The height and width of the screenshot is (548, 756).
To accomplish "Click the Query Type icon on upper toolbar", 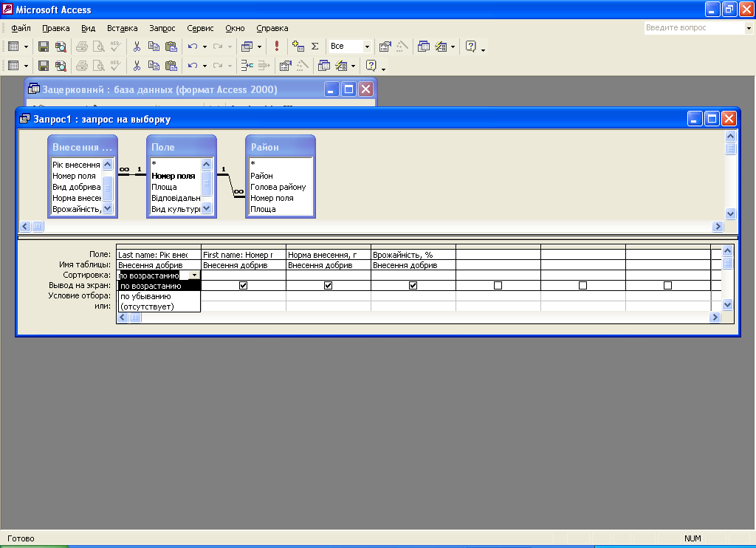I will pyautogui.click(x=247, y=47).
